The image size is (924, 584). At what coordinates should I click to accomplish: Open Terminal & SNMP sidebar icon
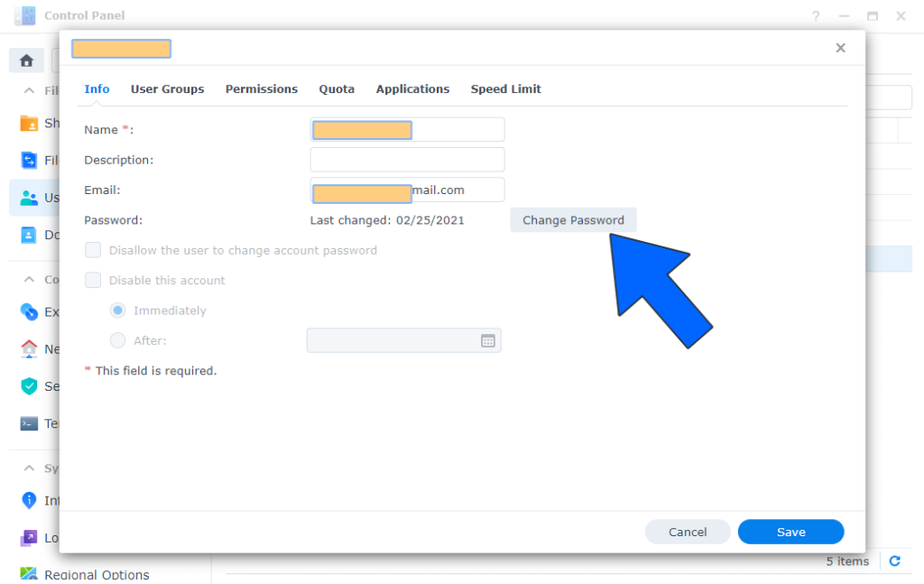point(29,423)
